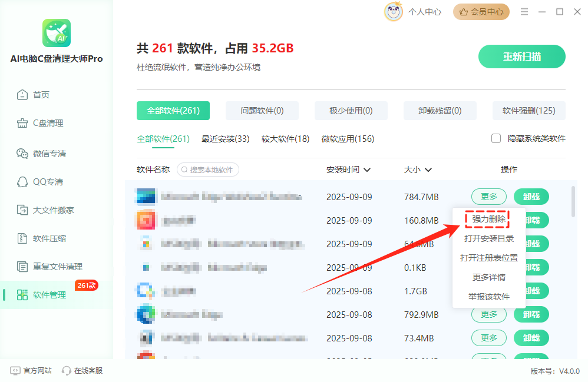
Task: Choose 打开安装目录 from the menu
Action: (x=488, y=238)
